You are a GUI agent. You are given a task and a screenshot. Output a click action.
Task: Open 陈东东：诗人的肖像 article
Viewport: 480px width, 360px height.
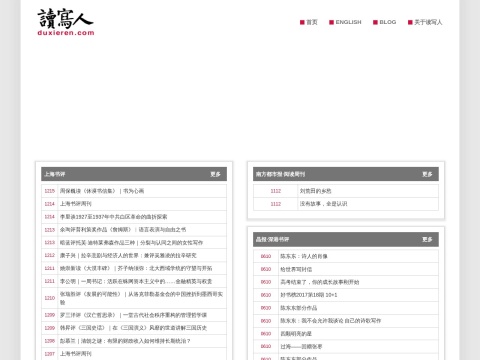[x=304, y=256]
